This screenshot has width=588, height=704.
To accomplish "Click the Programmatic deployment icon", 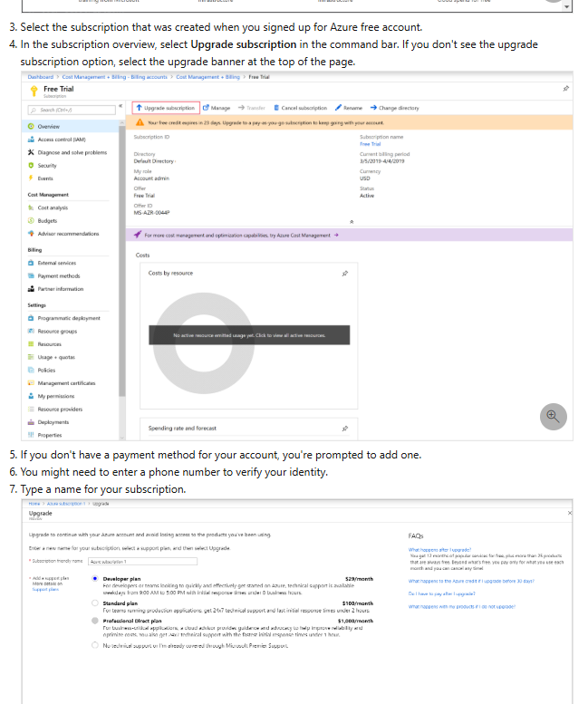I will [x=31, y=318].
